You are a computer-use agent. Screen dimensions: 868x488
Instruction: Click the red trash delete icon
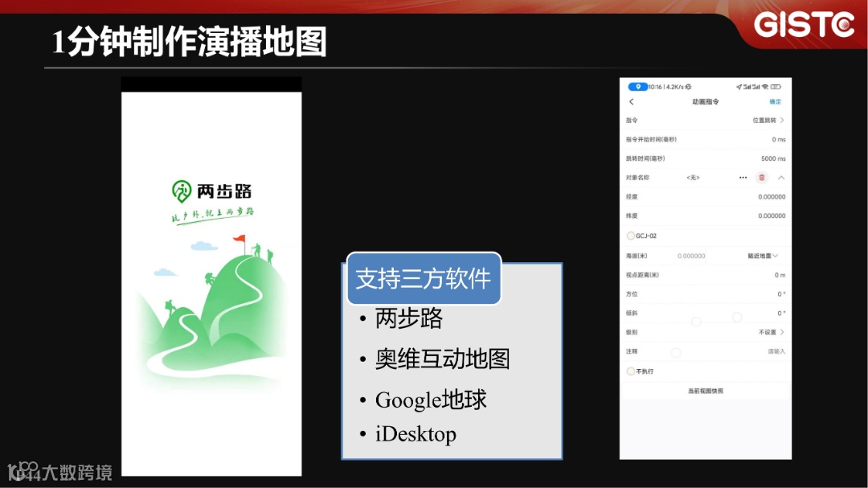(762, 178)
